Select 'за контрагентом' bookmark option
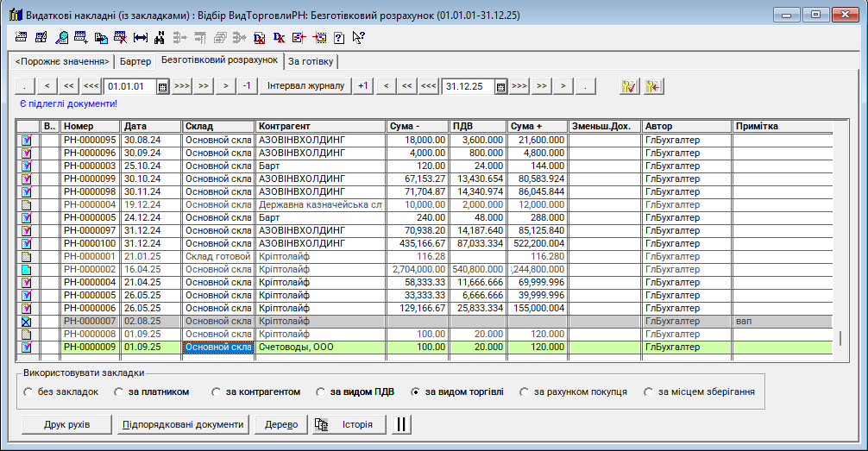 216,392
